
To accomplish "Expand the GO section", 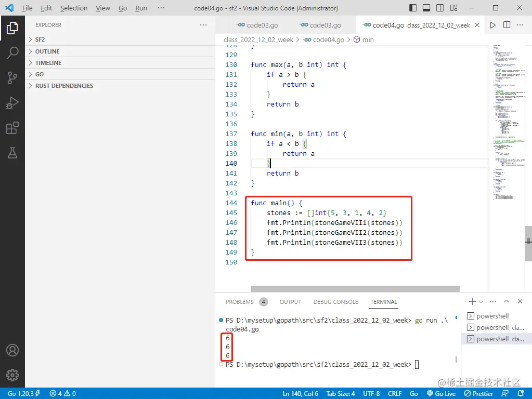I will pos(120,74).
